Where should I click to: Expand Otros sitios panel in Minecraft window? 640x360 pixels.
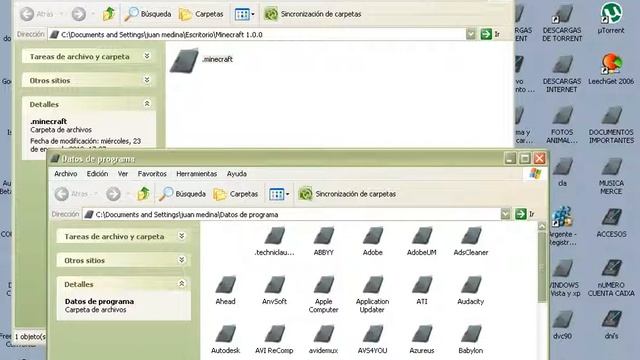[x=147, y=80]
